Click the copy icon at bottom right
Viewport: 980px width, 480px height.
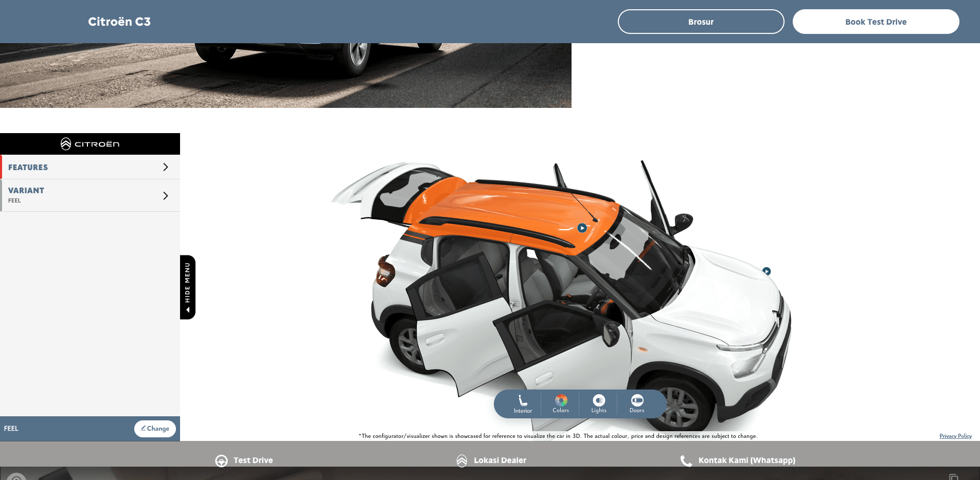click(953, 477)
